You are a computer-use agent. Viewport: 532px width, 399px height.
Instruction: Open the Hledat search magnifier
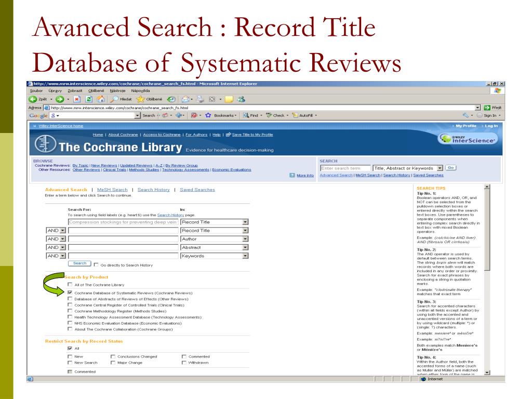tap(114, 99)
